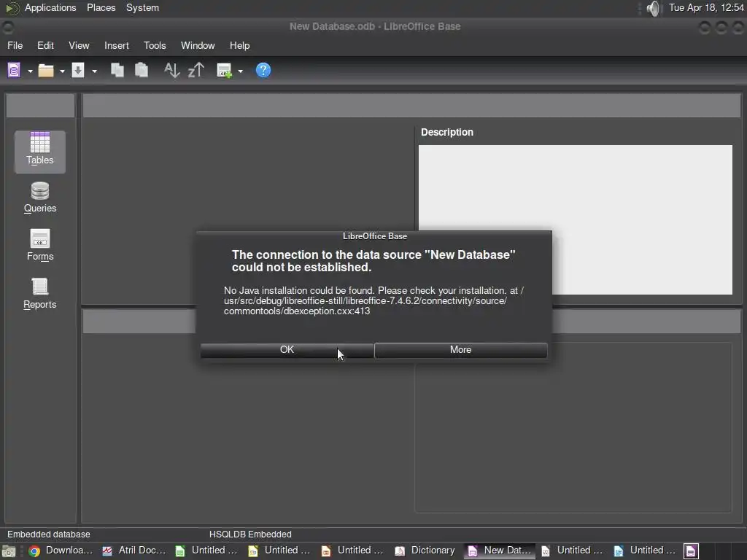Open the Insert menu
Viewport: 747px width, 560px height.
point(116,45)
